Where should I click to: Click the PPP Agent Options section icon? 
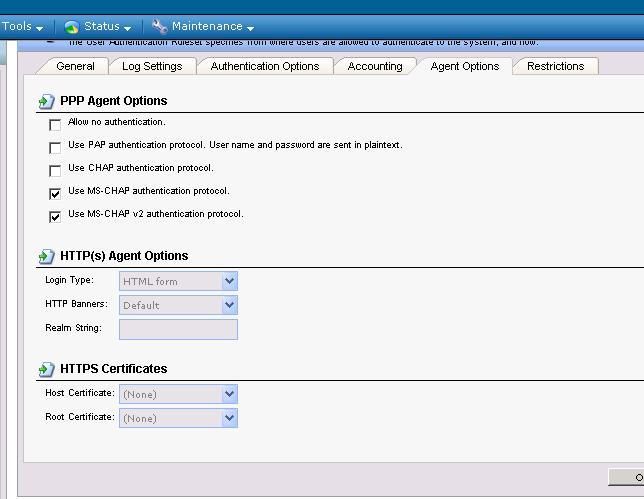coord(47,101)
